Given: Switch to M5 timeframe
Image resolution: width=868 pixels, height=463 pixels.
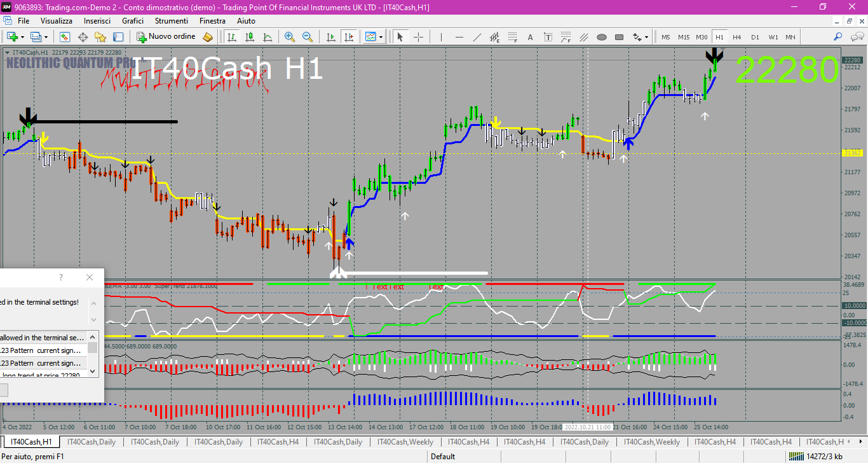Looking at the screenshot, I should pyautogui.click(x=666, y=37).
